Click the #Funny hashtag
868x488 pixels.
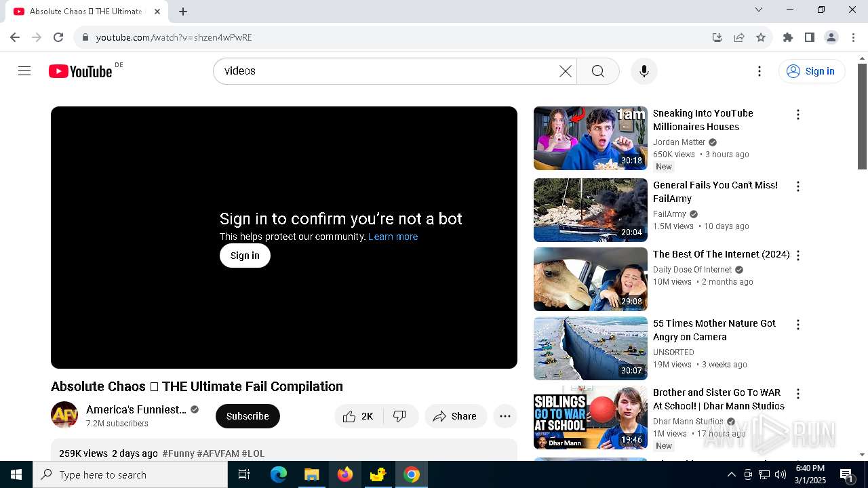178,453
